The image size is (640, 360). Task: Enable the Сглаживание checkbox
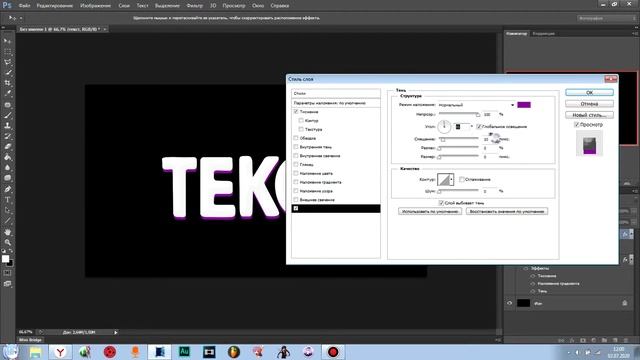pos(462,179)
